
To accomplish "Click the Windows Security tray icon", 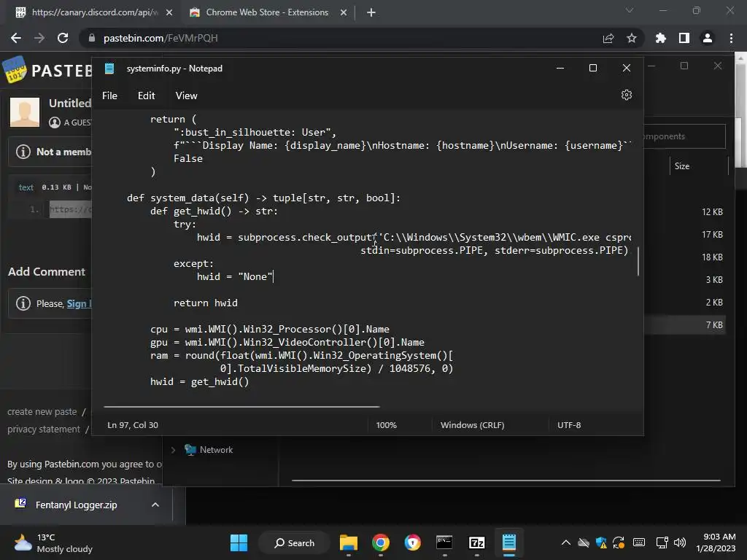I will coord(601,542).
